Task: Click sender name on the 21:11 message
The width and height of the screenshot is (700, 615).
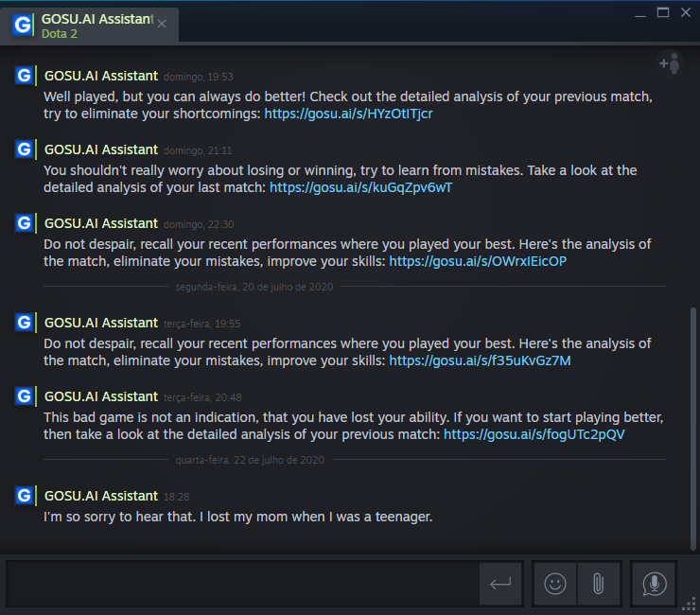Action: pyautogui.click(x=101, y=149)
